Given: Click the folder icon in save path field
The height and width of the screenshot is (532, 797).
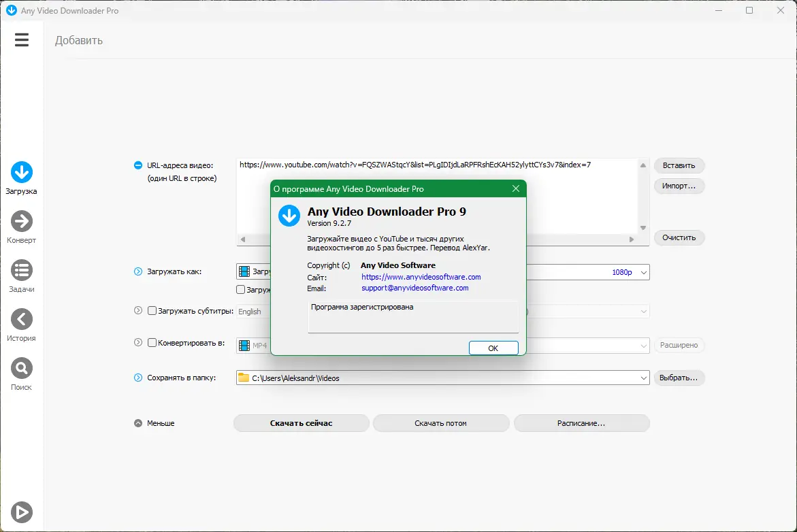Looking at the screenshot, I should [x=244, y=378].
